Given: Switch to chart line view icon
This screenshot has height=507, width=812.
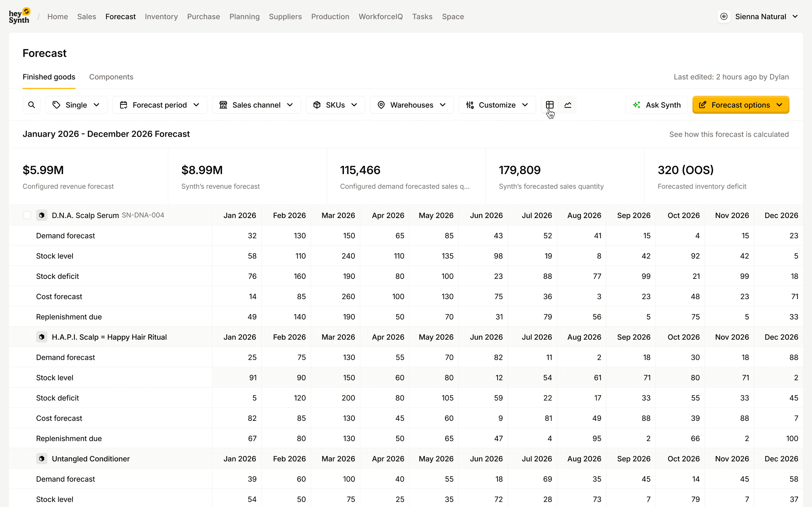Looking at the screenshot, I should [568, 105].
